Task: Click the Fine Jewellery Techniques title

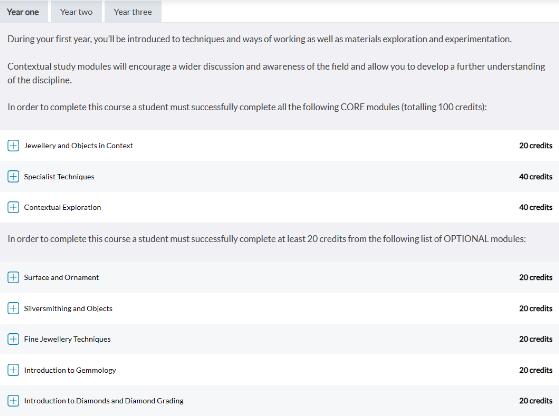Action: tap(67, 339)
